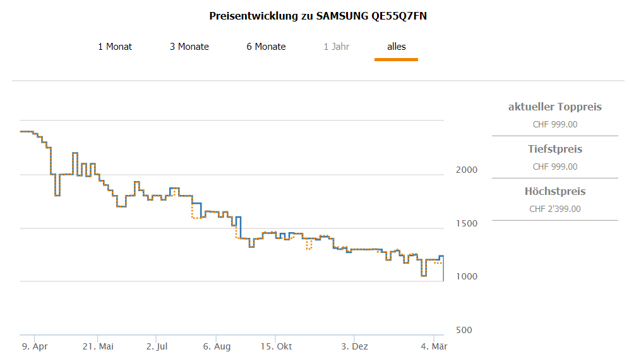The width and height of the screenshot is (629, 364).
Task: Click the 4. Mär date marker
Action: coord(434,346)
